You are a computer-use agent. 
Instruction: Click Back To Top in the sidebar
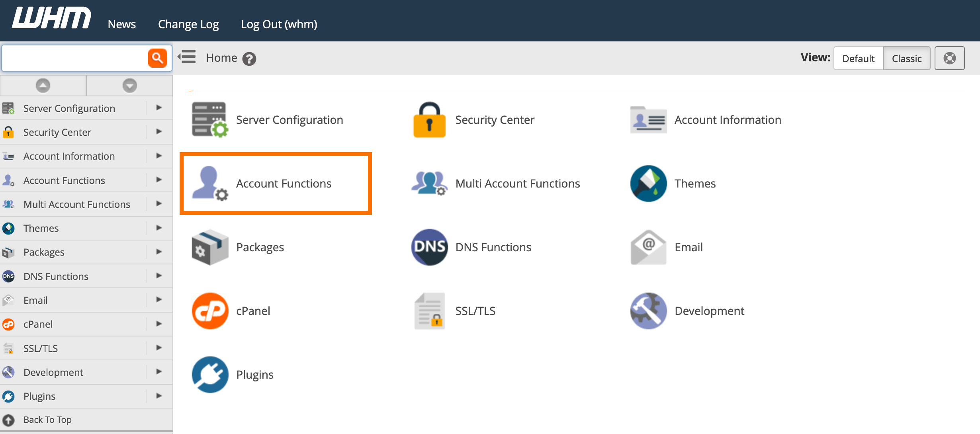pyautogui.click(x=47, y=420)
